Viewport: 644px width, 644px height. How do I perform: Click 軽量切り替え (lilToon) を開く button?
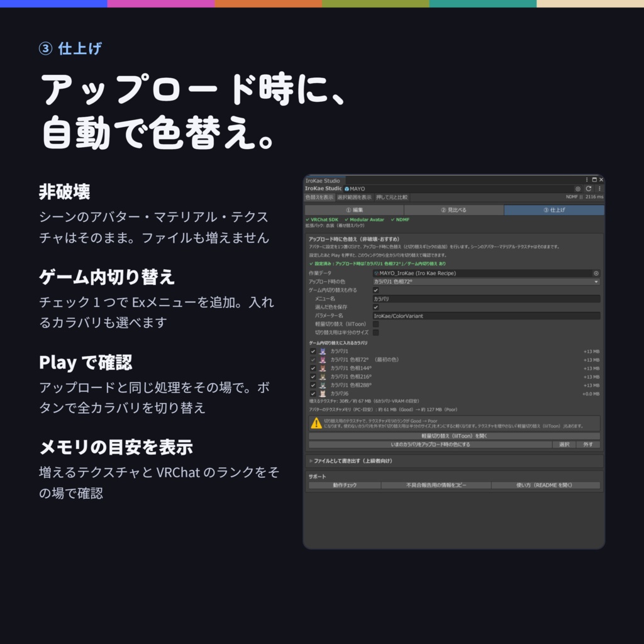click(x=454, y=436)
